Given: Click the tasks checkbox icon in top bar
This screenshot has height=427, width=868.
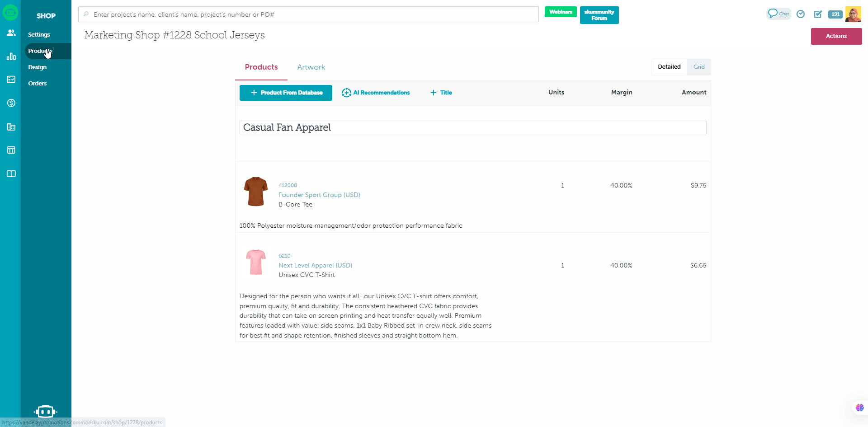Looking at the screenshot, I should pos(817,14).
